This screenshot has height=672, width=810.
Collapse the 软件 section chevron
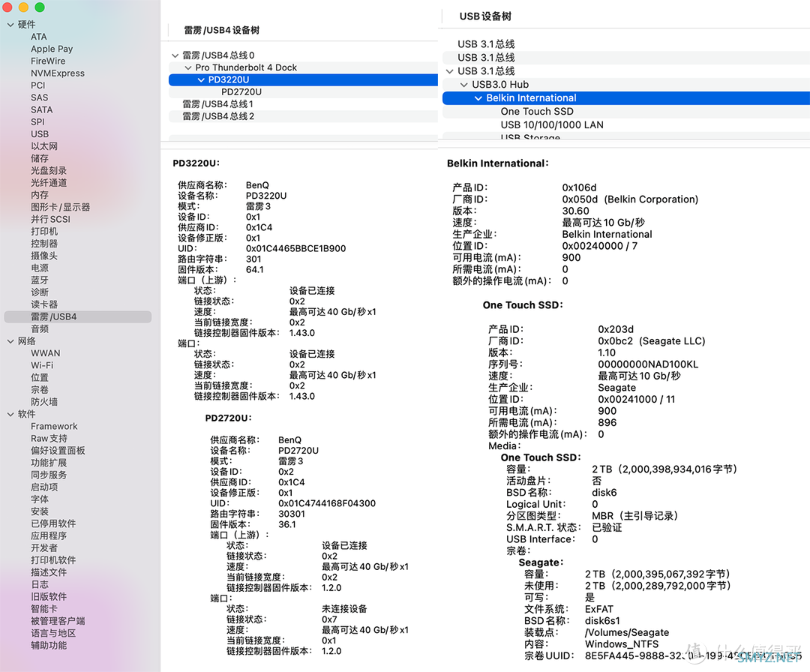coord(10,414)
